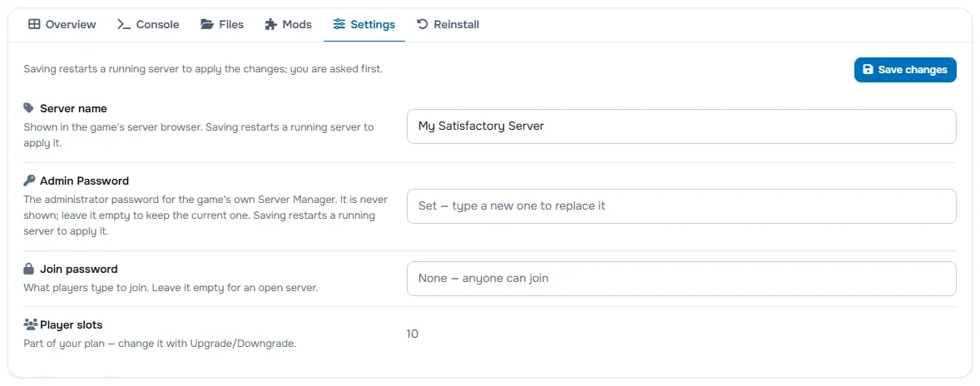The height and width of the screenshot is (386, 980).
Task: Click the people icon beside Player slots
Action: click(31, 324)
